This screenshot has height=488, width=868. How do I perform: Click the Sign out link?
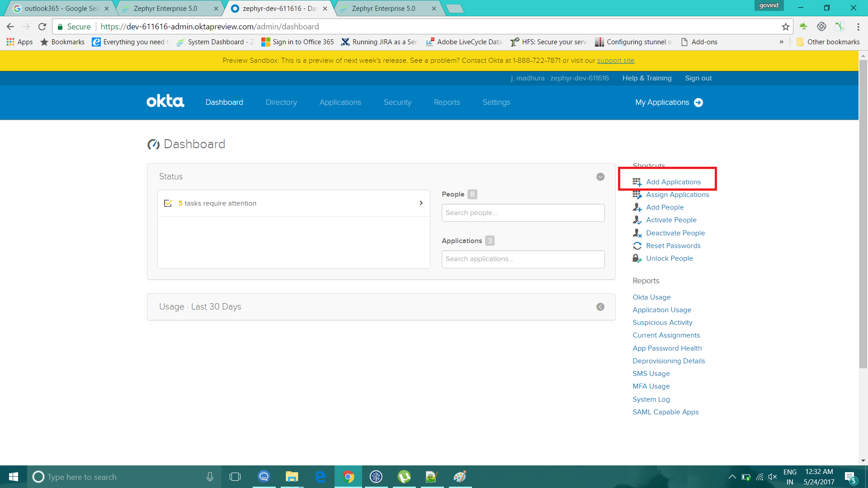coord(698,78)
